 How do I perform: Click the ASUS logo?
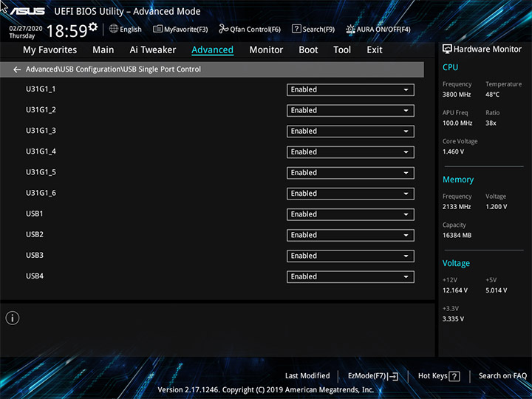point(28,11)
